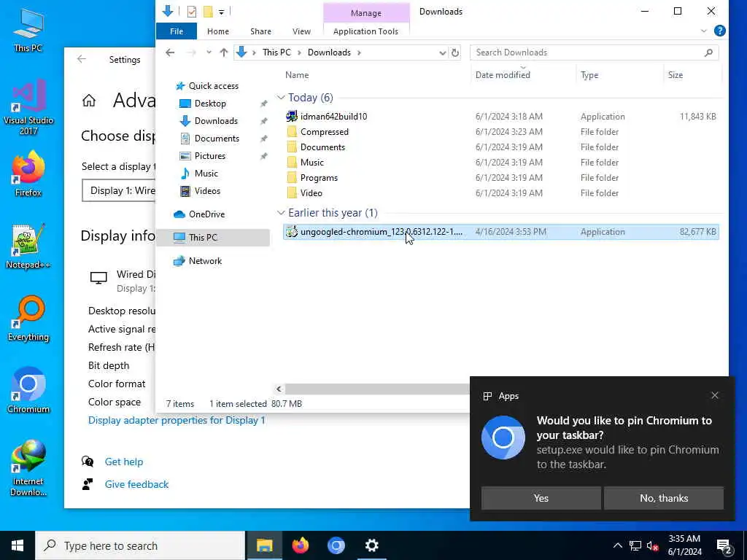Collapse the Today (6) group
Viewport: 747px width, 560px height.
point(281,98)
